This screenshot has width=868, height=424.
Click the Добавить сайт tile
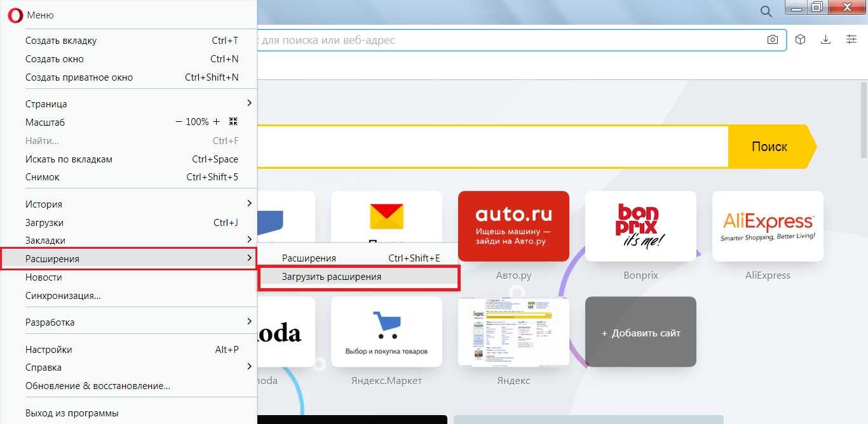coord(641,331)
